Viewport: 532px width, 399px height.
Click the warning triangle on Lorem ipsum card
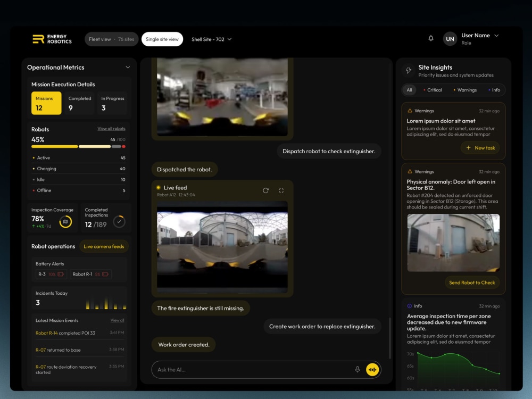pyautogui.click(x=410, y=111)
